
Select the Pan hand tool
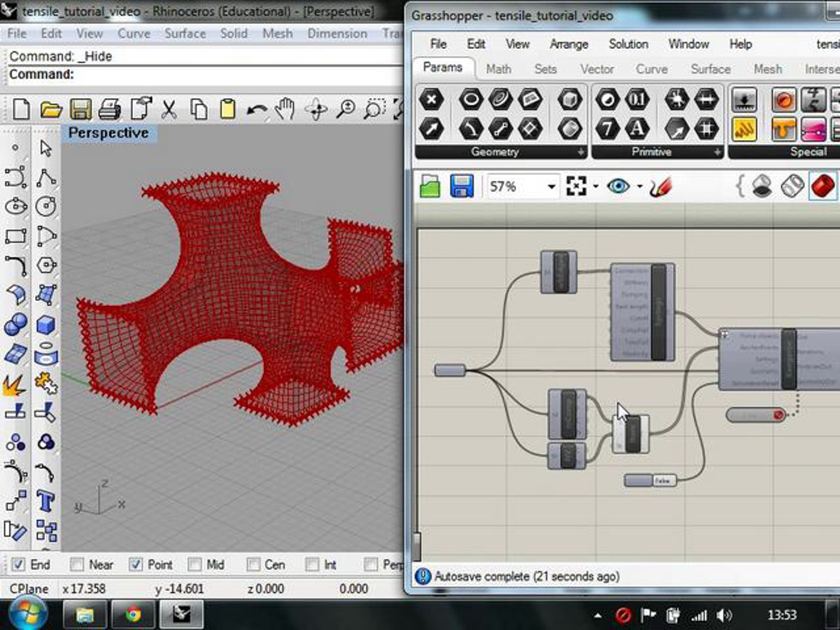[x=285, y=109]
